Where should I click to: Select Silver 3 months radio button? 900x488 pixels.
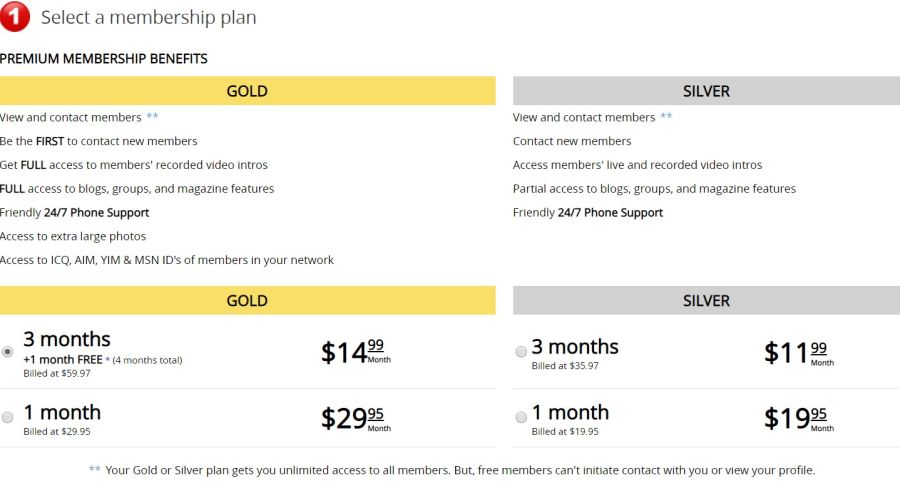[x=521, y=352]
